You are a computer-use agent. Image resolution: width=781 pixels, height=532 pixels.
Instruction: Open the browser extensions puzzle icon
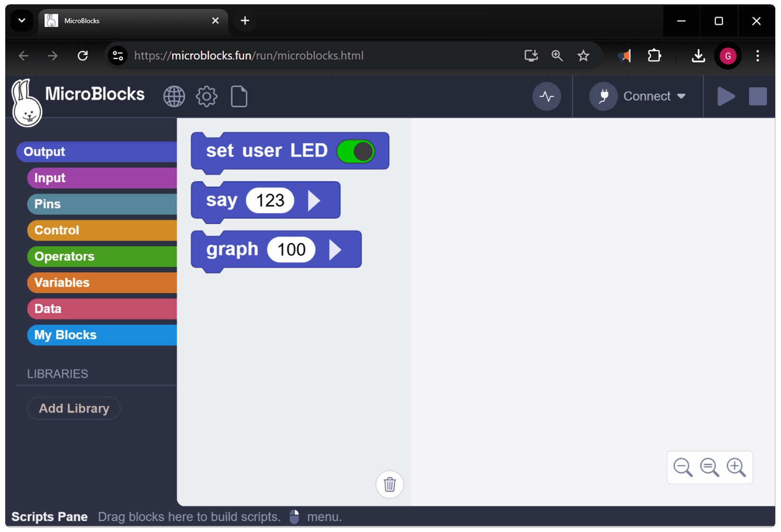pyautogui.click(x=654, y=56)
